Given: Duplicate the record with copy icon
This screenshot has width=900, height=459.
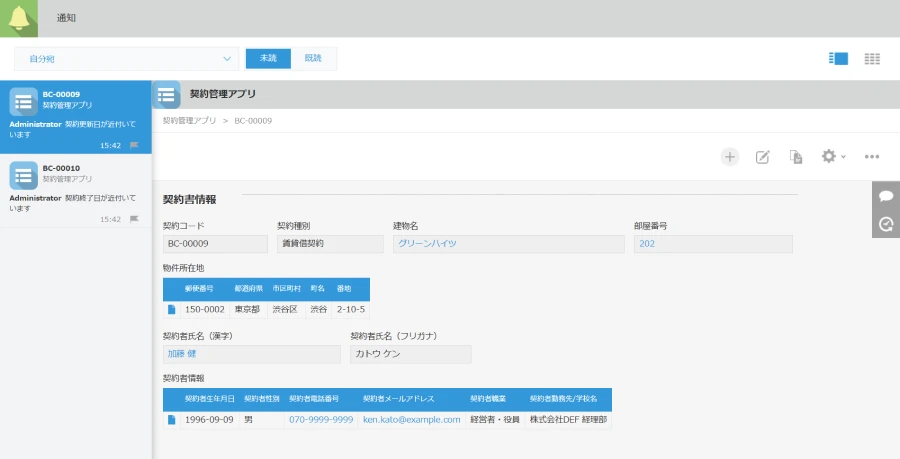Looking at the screenshot, I should [796, 157].
